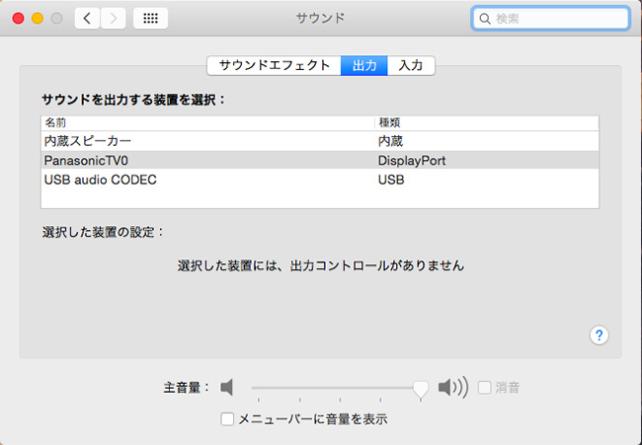Screen dimensions: 642x445
Task: Open the 入力 tab
Action: (x=411, y=66)
